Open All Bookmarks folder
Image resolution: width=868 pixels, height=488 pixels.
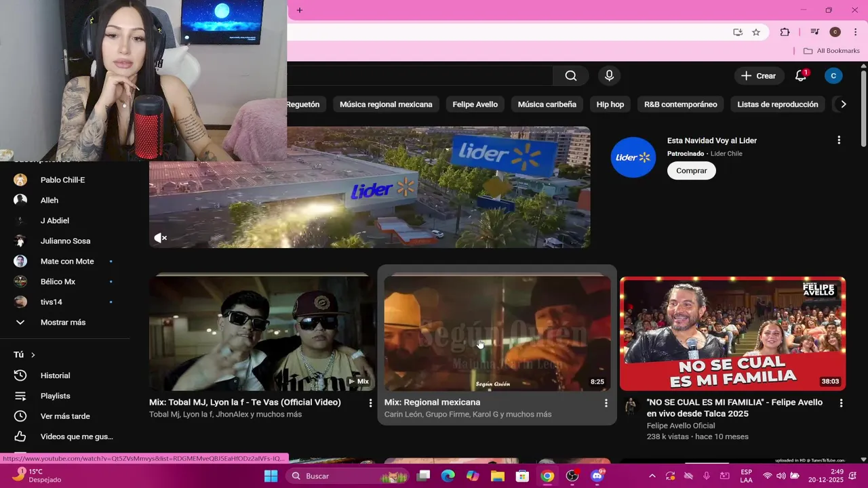(x=831, y=51)
